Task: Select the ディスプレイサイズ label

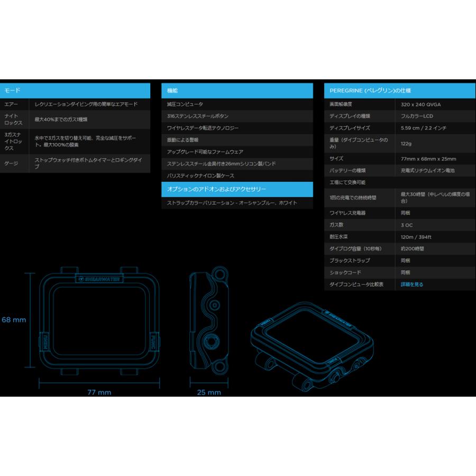Action: (350, 128)
